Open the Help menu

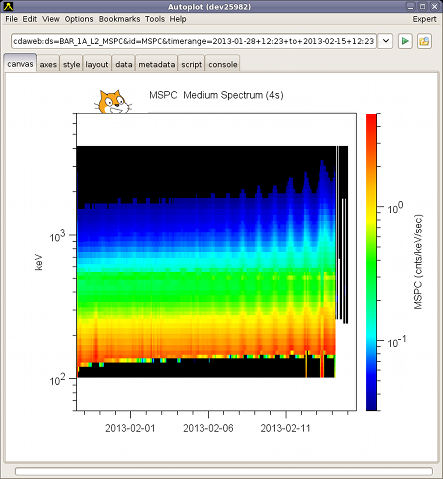(x=178, y=19)
